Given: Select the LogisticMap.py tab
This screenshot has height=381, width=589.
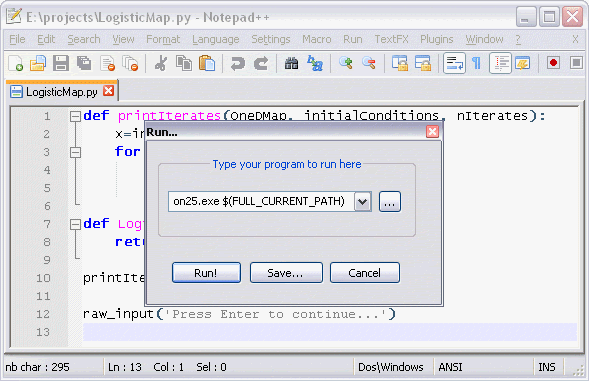Looking at the screenshot, I should [x=62, y=92].
